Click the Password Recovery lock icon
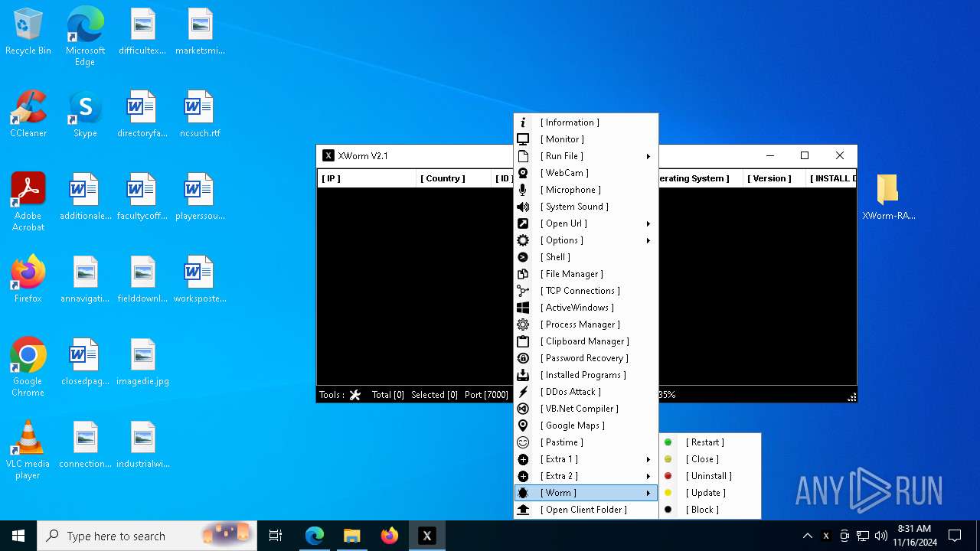This screenshot has height=551, width=980. tap(523, 358)
